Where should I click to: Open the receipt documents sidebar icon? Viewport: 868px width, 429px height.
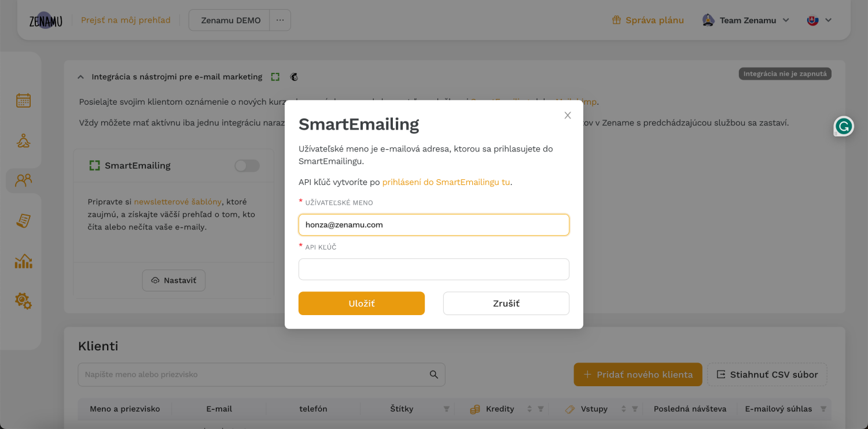click(23, 221)
